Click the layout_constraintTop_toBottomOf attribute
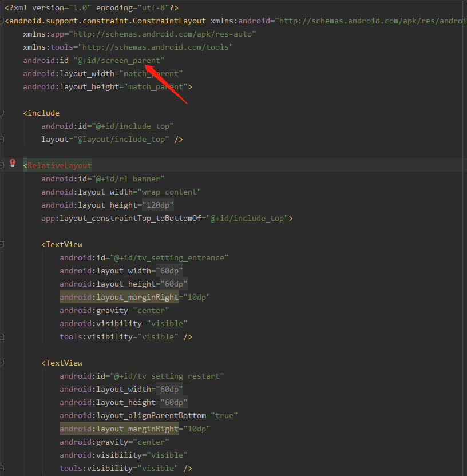This screenshot has height=476, width=467. click(121, 219)
